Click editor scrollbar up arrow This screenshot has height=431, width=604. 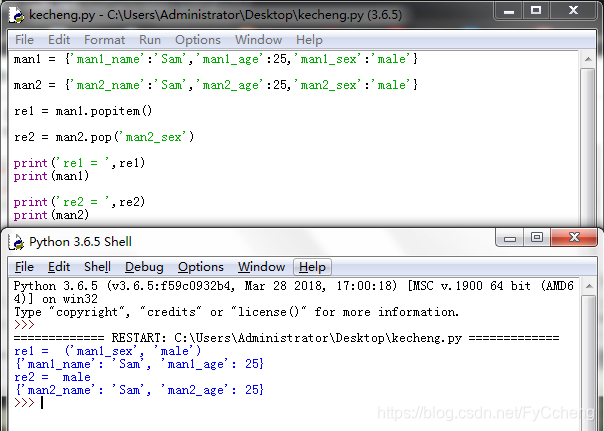point(588,59)
